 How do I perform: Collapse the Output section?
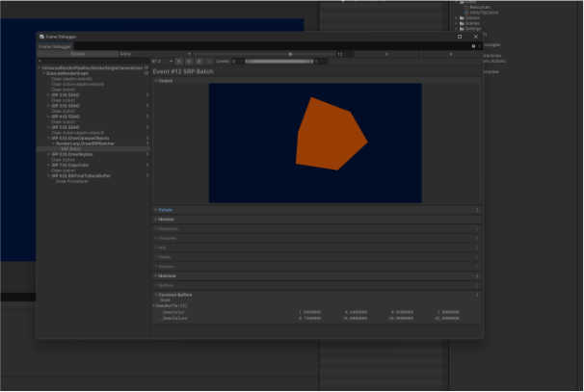click(156, 81)
